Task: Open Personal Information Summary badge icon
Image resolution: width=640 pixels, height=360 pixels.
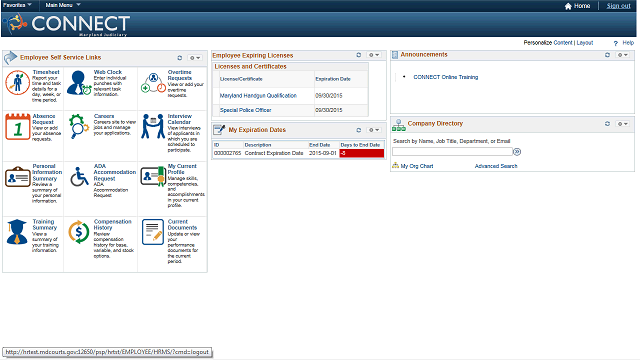Action: point(18,177)
